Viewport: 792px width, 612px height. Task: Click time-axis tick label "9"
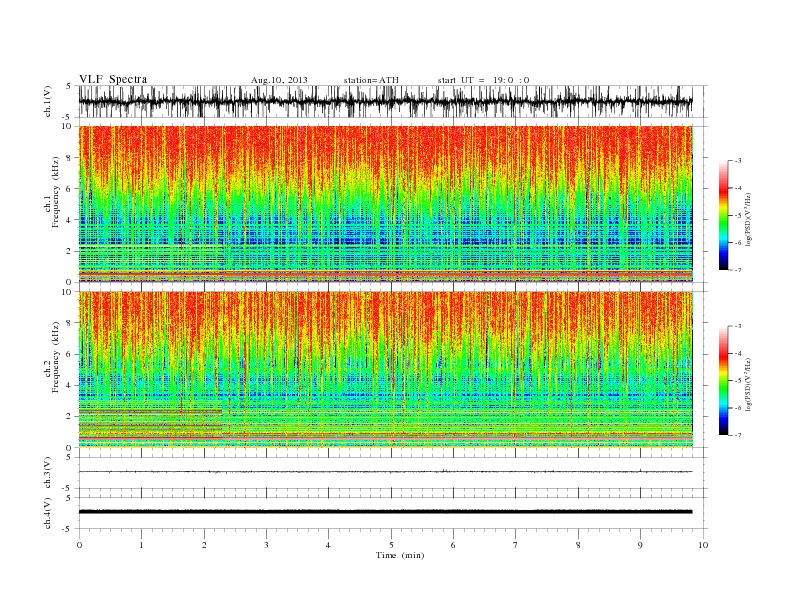[x=640, y=545]
